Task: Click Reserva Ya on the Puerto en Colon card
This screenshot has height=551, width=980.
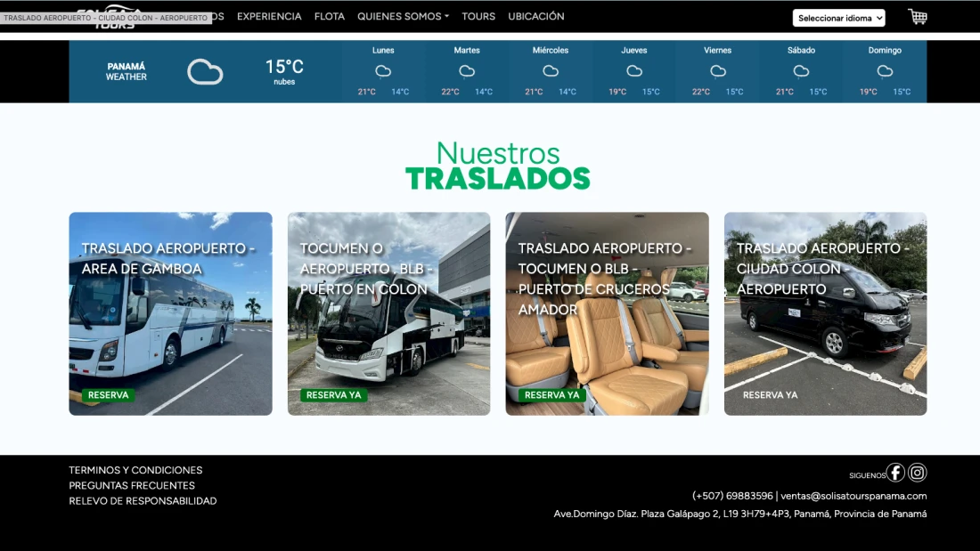Action: click(333, 395)
